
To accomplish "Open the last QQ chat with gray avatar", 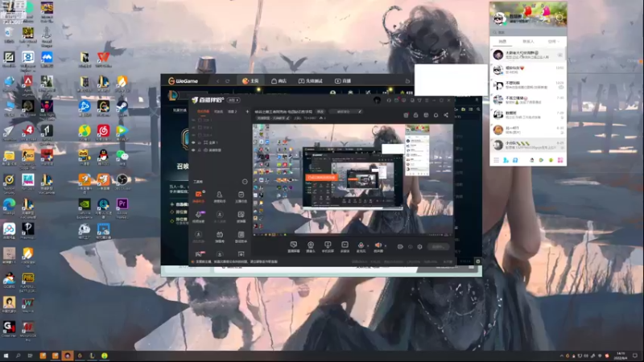I will point(528,145).
